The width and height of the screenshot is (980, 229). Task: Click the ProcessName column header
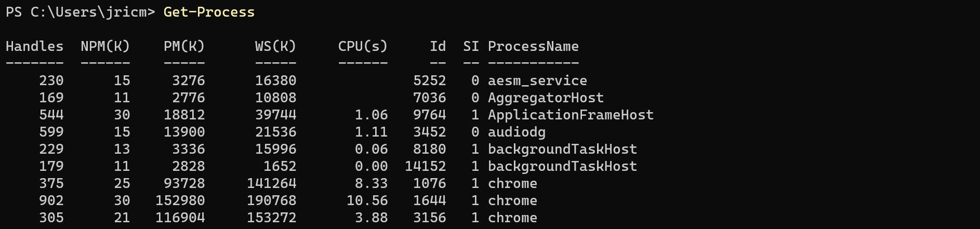pyautogui.click(x=533, y=46)
